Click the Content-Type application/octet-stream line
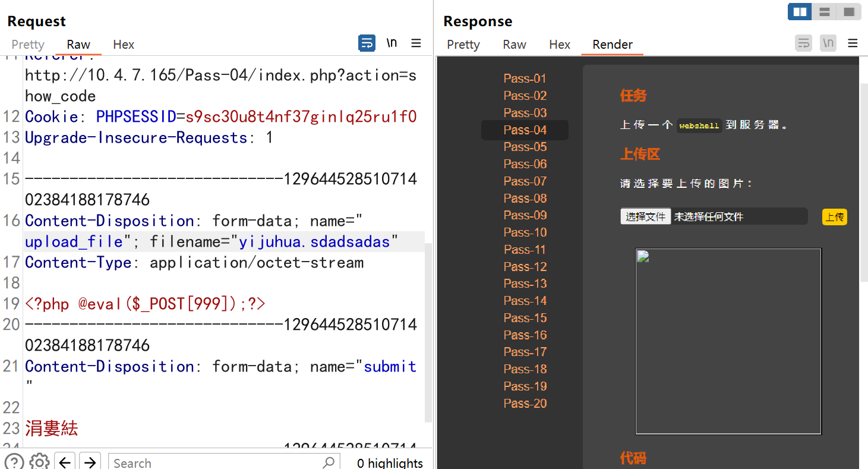 [x=194, y=263]
